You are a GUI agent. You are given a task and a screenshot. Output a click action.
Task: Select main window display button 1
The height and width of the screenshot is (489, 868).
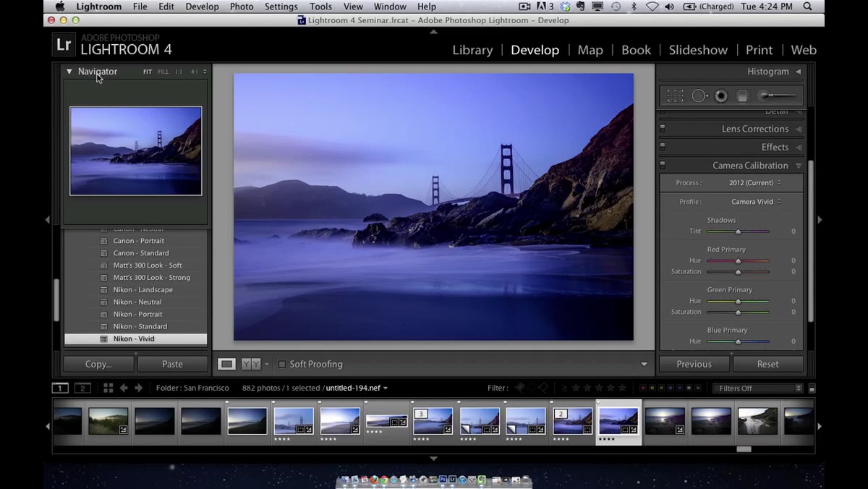(60, 388)
